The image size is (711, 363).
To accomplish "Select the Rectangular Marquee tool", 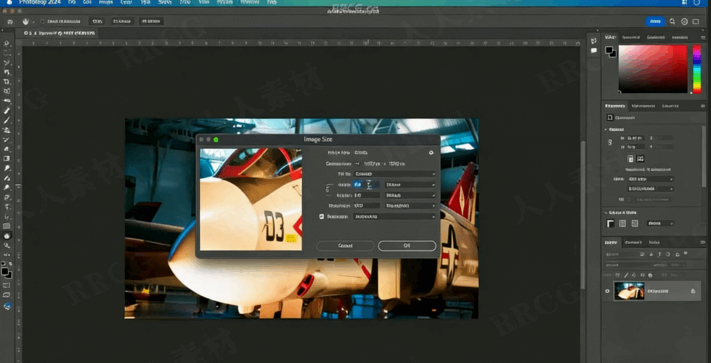I will 7,53.
